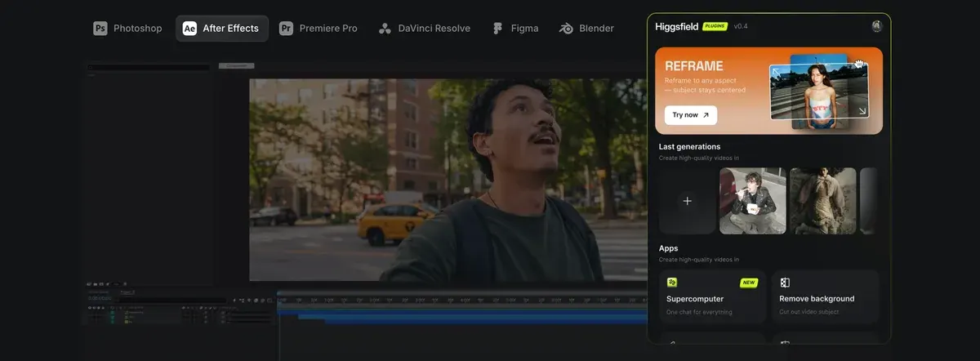Click the NEW badge on Supercomputer

(x=748, y=283)
